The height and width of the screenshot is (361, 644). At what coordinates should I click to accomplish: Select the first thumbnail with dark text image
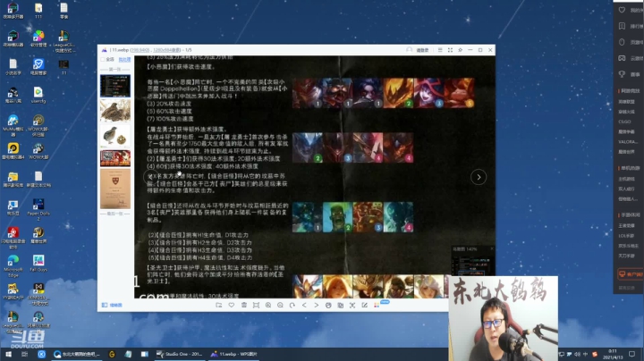coord(115,86)
